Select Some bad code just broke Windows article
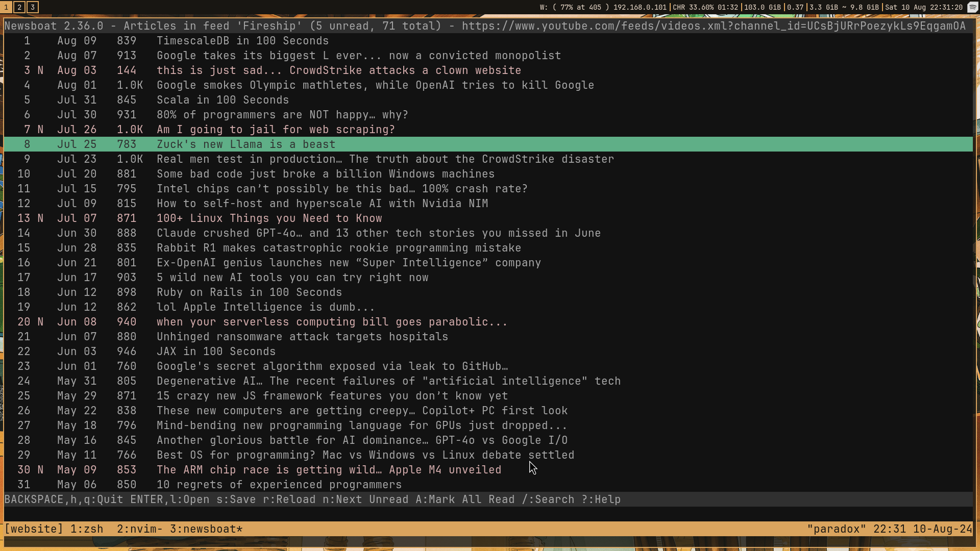Viewport: 980px width, 551px height. click(x=488, y=174)
